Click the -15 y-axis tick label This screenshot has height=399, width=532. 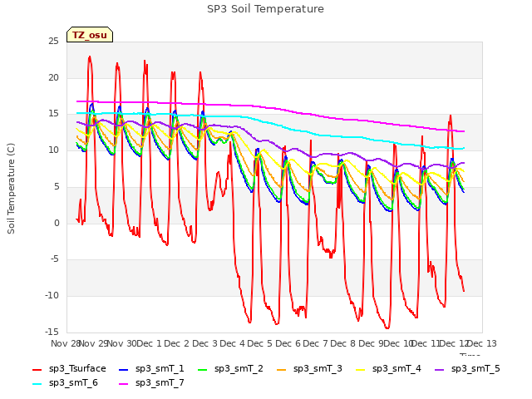click(x=52, y=332)
